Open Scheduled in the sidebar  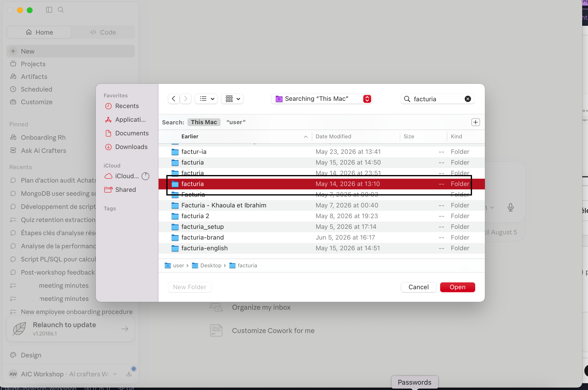(x=71, y=89)
